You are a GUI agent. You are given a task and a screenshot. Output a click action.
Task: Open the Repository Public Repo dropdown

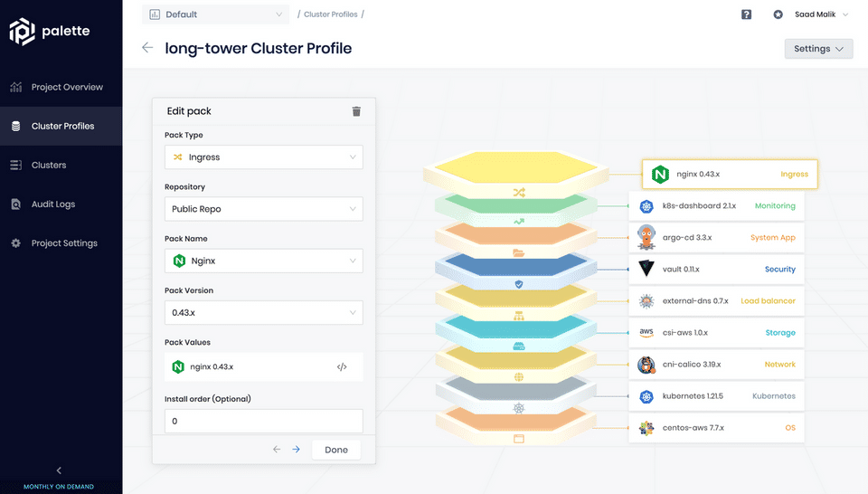coord(263,209)
